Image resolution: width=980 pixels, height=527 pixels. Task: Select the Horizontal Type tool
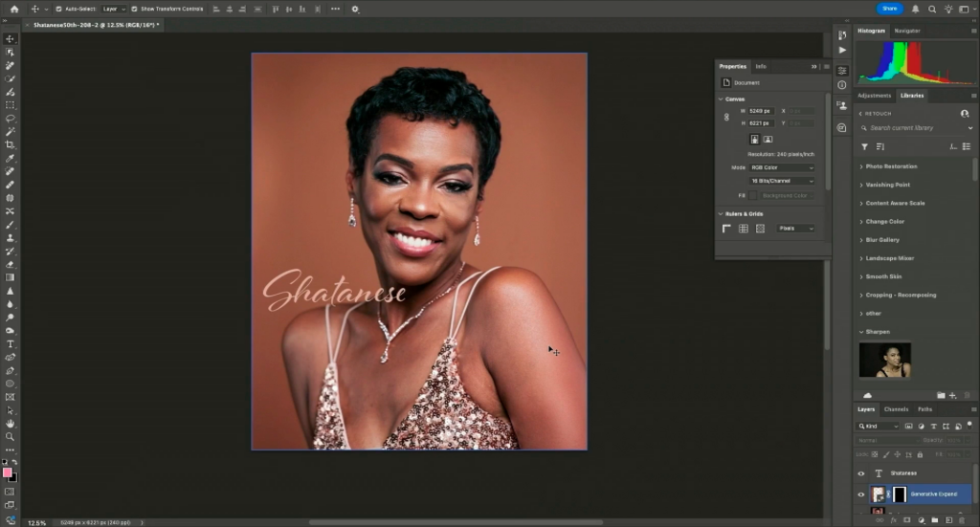click(10, 343)
